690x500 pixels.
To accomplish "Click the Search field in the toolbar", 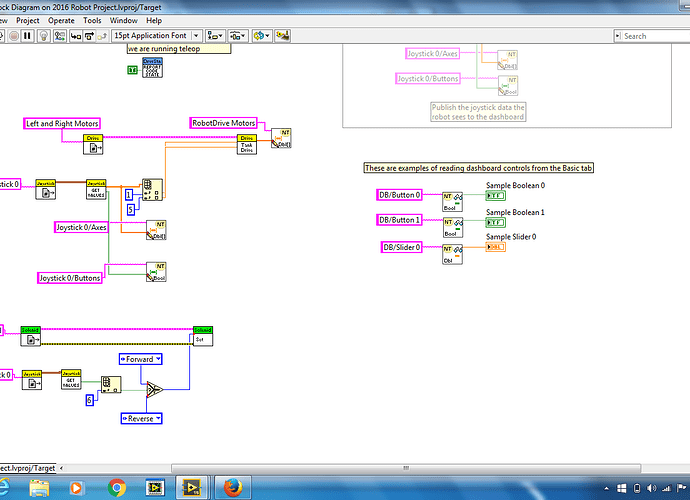I will click(x=656, y=36).
